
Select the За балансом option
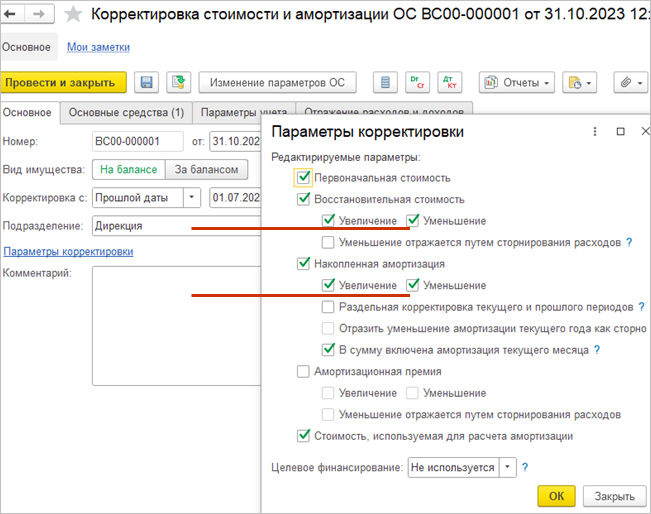[207, 169]
